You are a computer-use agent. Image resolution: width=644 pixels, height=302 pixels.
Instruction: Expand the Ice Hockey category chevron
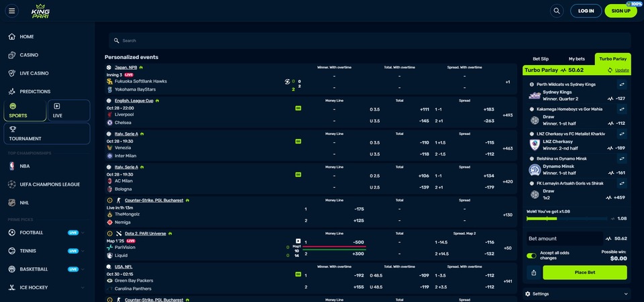83,287
